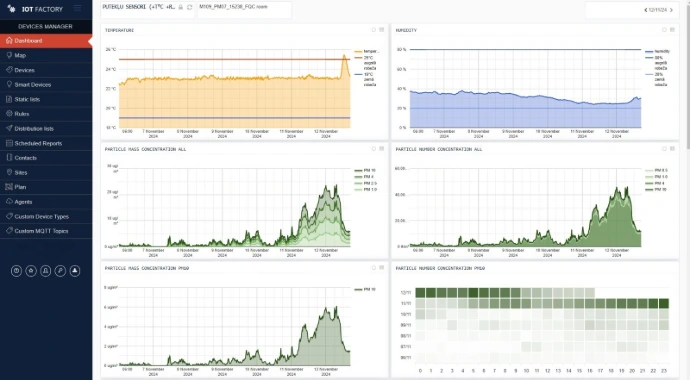Click circle icon in Particle Mass Concentration PM10 panel
Viewport: 690px width, 380px height.
coord(374,268)
